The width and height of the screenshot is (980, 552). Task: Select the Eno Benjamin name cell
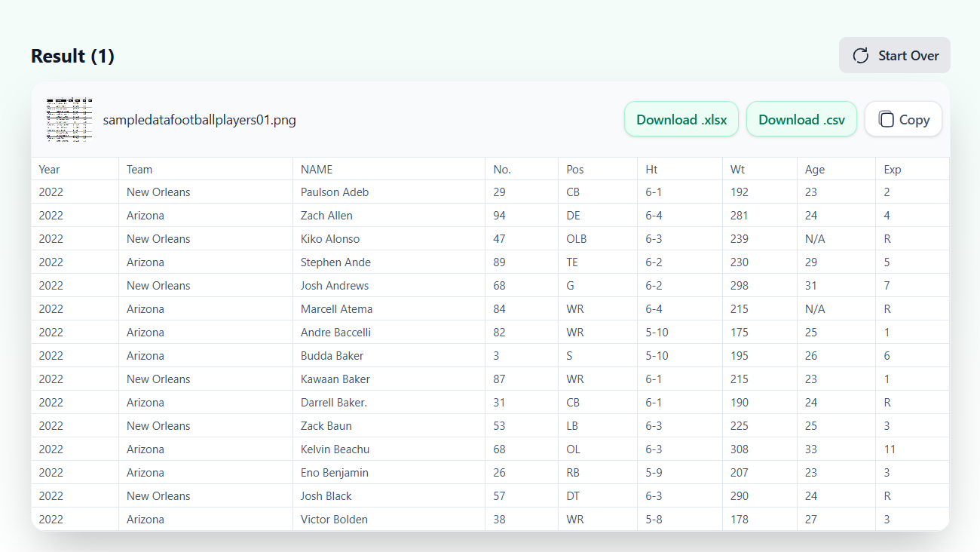(x=389, y=473)
